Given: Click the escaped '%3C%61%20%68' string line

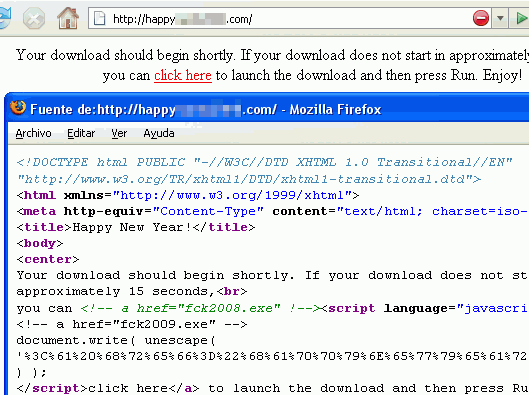Looking at the screenshot, I should tap(273, 357).
